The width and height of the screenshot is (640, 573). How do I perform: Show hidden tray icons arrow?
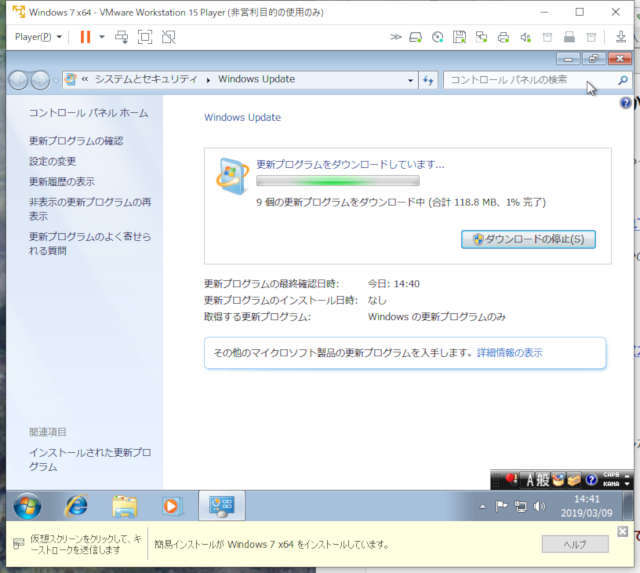483,507
